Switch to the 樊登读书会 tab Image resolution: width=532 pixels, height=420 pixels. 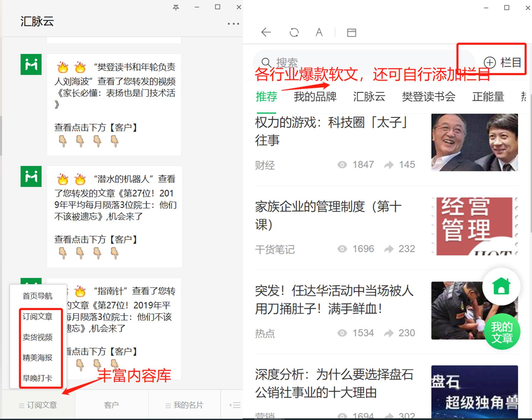pyautogui.click(x=428, y=97)
